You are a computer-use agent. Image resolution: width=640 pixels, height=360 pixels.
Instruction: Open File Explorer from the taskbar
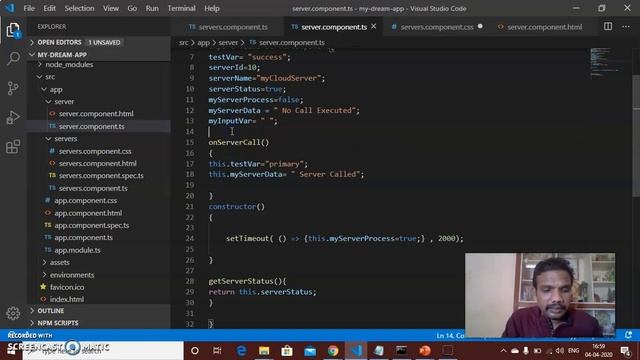tap(264, 351)
